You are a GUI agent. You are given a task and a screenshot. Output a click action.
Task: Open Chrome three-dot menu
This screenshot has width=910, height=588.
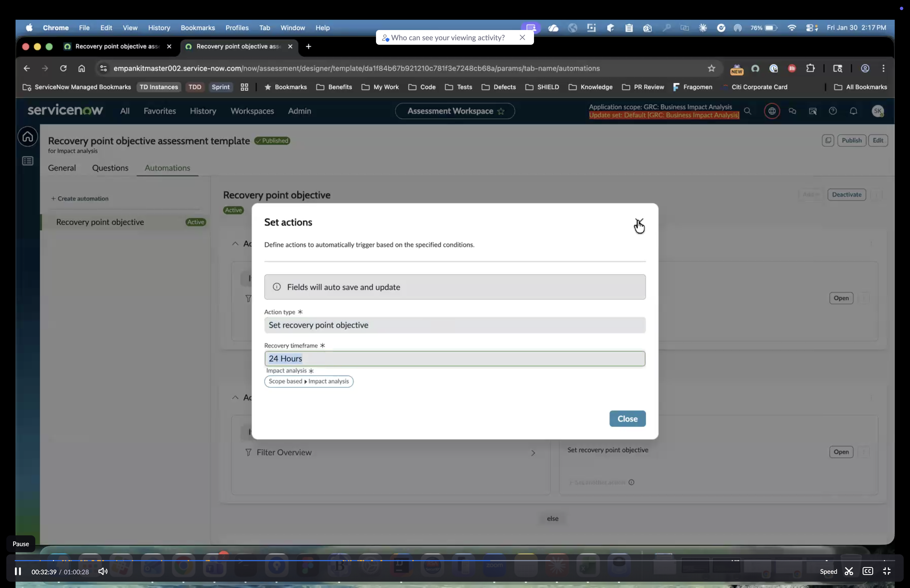tap(883, 68)
